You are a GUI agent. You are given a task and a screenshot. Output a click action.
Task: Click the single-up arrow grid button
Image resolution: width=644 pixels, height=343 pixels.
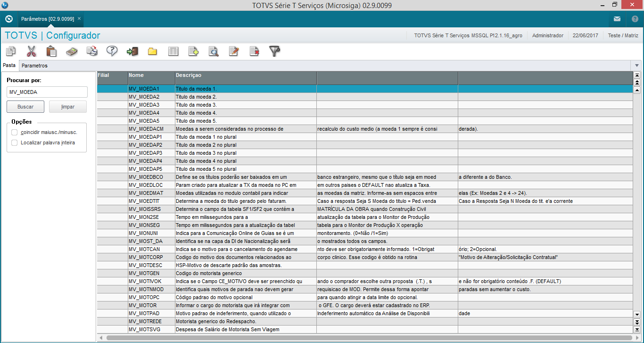coord(637,90)
